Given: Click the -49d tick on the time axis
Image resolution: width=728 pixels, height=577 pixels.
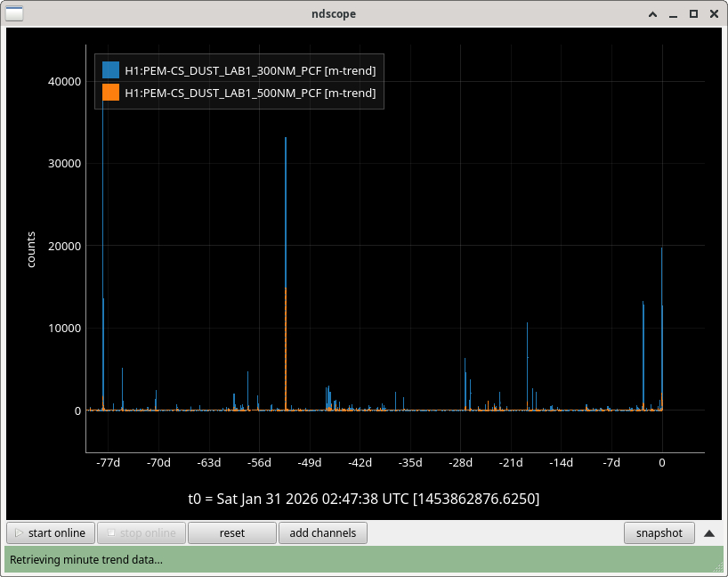Looking at the screenshot, I should pos(310,463).
